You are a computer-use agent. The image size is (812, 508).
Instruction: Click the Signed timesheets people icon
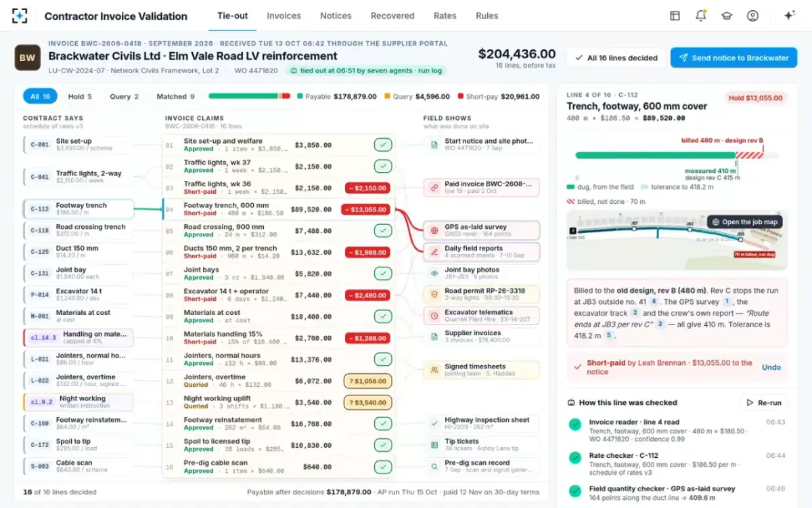(x=434, y=370)
